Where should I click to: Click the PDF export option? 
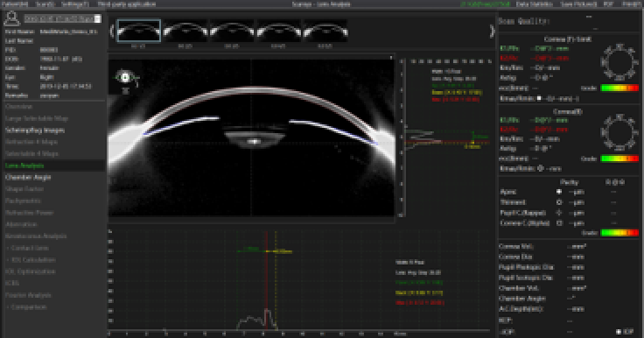[608, 4]
